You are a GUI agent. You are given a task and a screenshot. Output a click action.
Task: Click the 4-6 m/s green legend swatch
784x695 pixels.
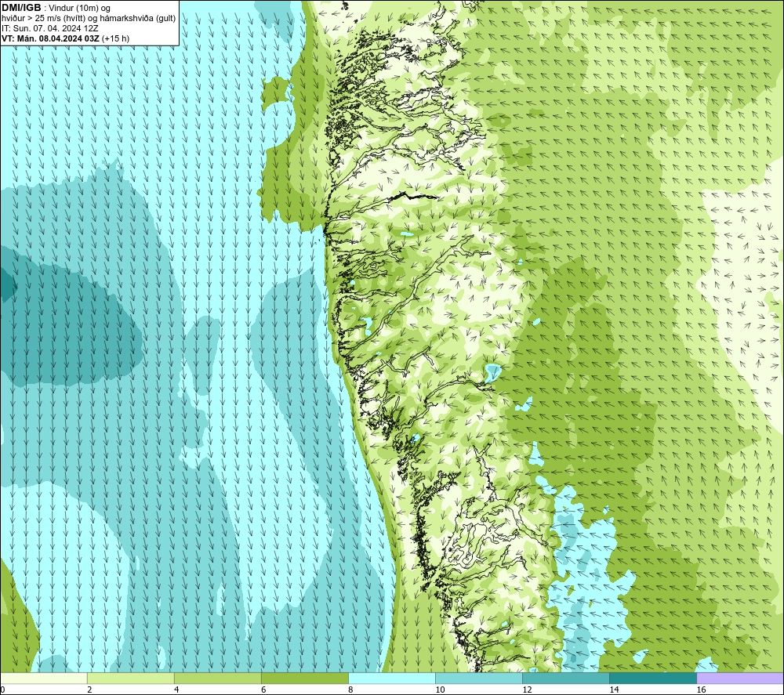coord(217,678)
